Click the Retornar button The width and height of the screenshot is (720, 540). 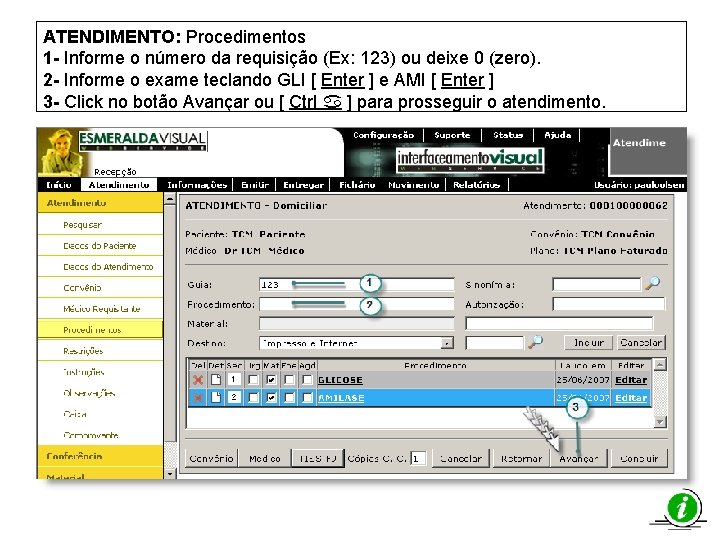point(521,458)
